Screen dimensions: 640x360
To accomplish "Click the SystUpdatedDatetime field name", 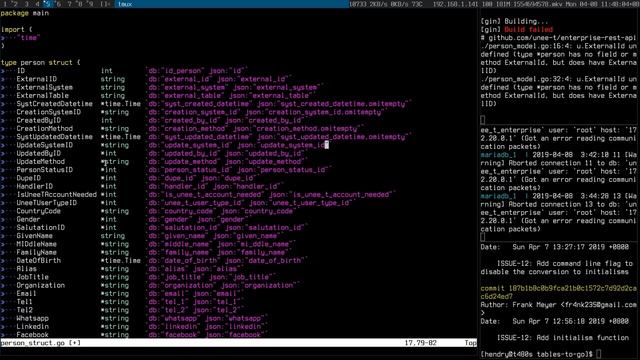I will click(x=54, y=137).
